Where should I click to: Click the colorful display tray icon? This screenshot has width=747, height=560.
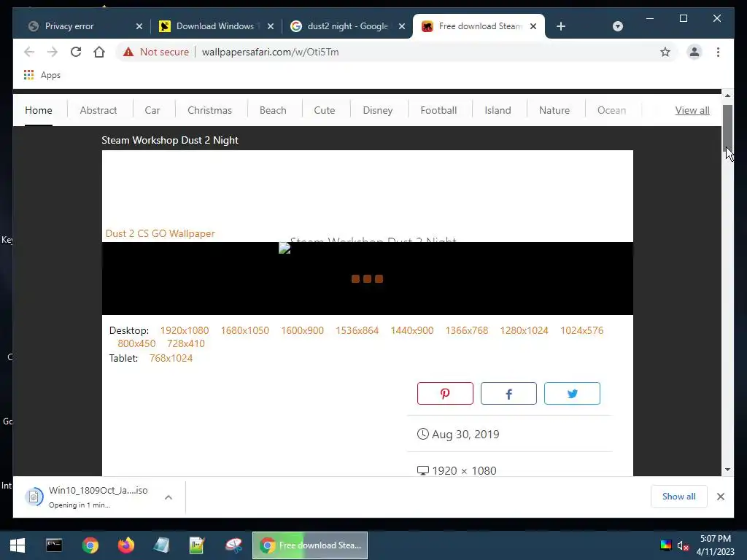click(x=665, y=545)
